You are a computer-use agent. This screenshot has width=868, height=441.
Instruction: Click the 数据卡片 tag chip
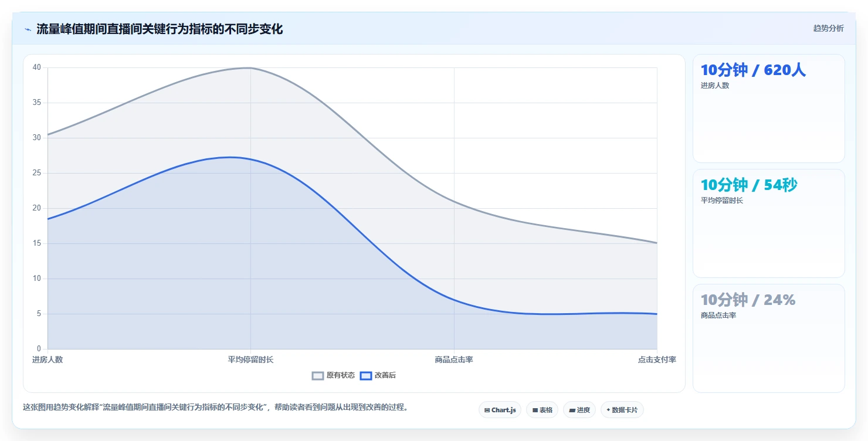click(622, 410)
